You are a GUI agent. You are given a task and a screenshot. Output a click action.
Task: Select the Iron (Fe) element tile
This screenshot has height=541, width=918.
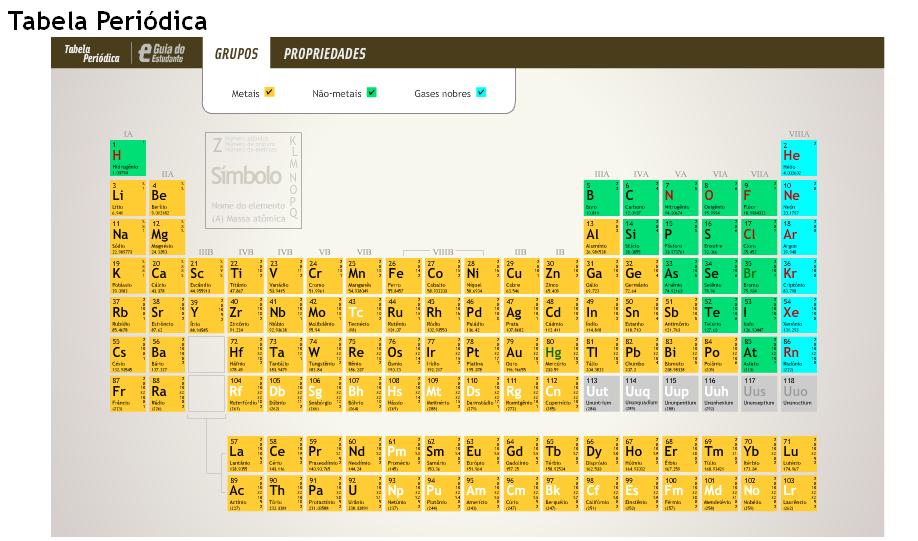(401, 275)
